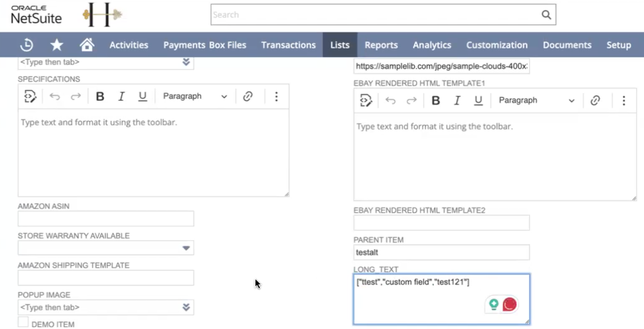This screenshot has width=644, height=329.
Task: Click the search magnifier icon
Action: [546, 15]
